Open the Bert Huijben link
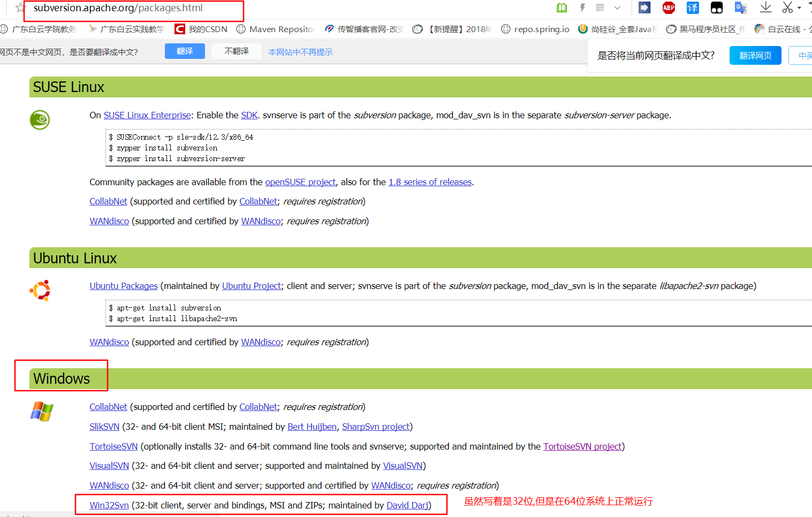This screenshot has height=517, width=812. coord(312,427)
